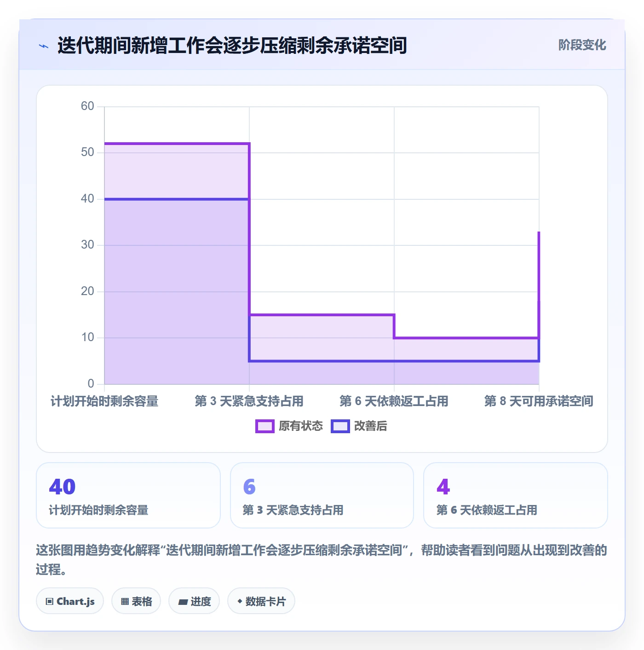Select the Chart.js tag chip

click(x=70, y=601)
